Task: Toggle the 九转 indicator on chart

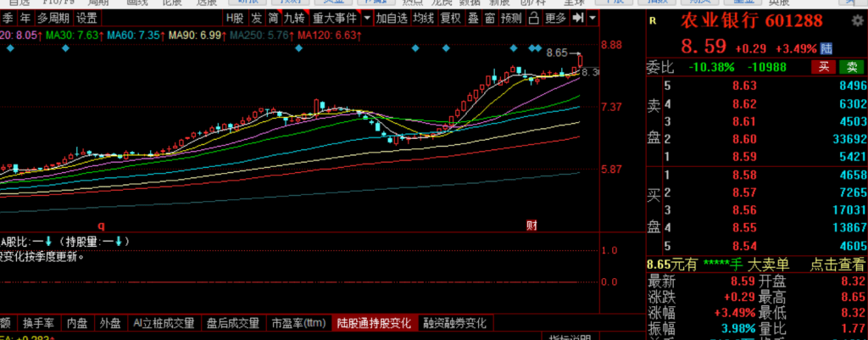Action: click(x=294, y=18)
